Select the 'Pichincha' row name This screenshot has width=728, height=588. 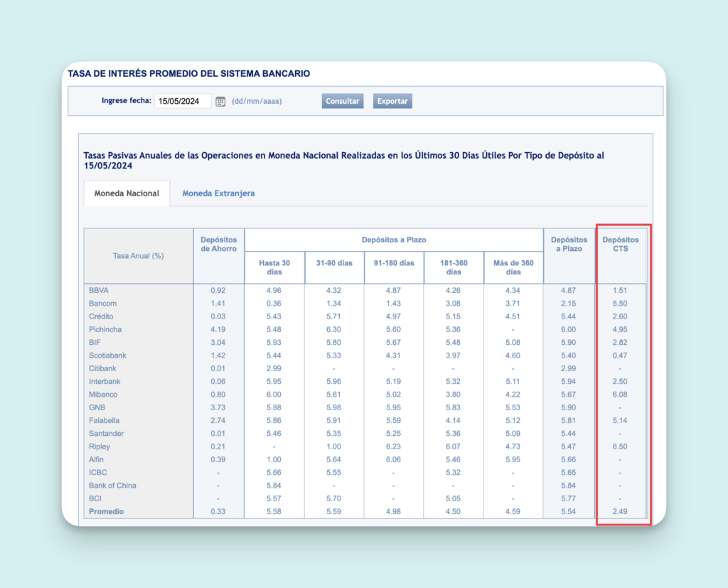coord(105,329)
